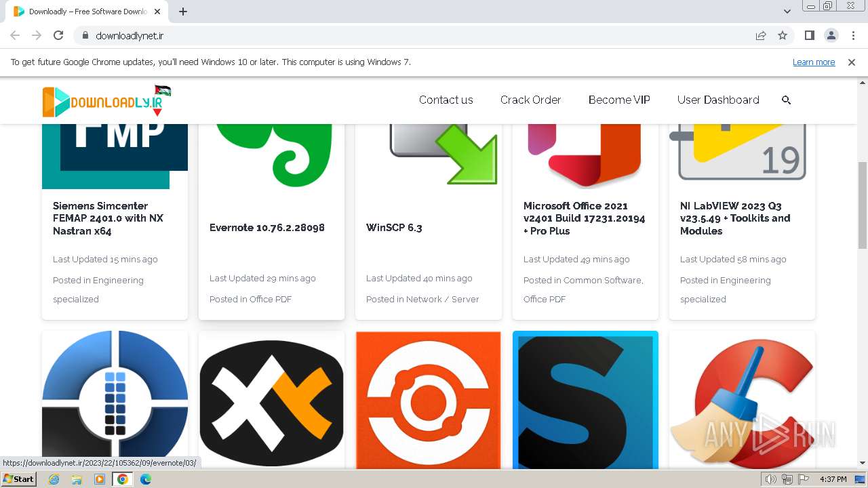
Task: Open the Windows Start button
Action: pos(18,479)
